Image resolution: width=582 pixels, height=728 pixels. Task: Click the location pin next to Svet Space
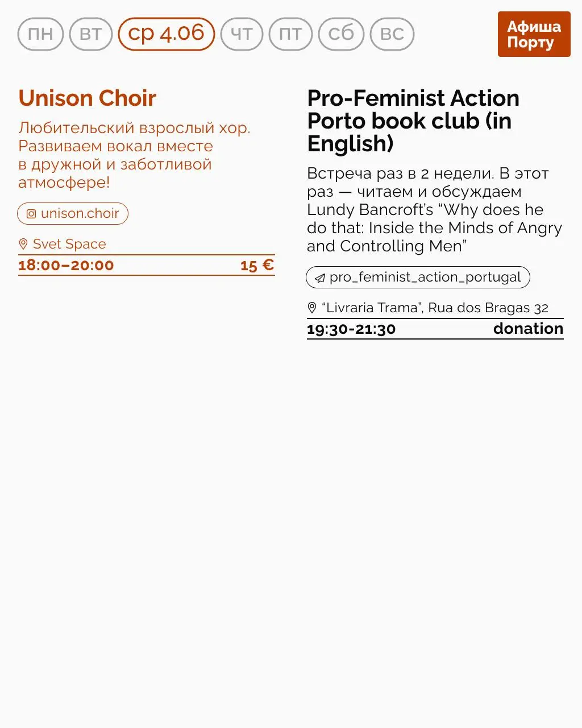(x=23, y=244)
